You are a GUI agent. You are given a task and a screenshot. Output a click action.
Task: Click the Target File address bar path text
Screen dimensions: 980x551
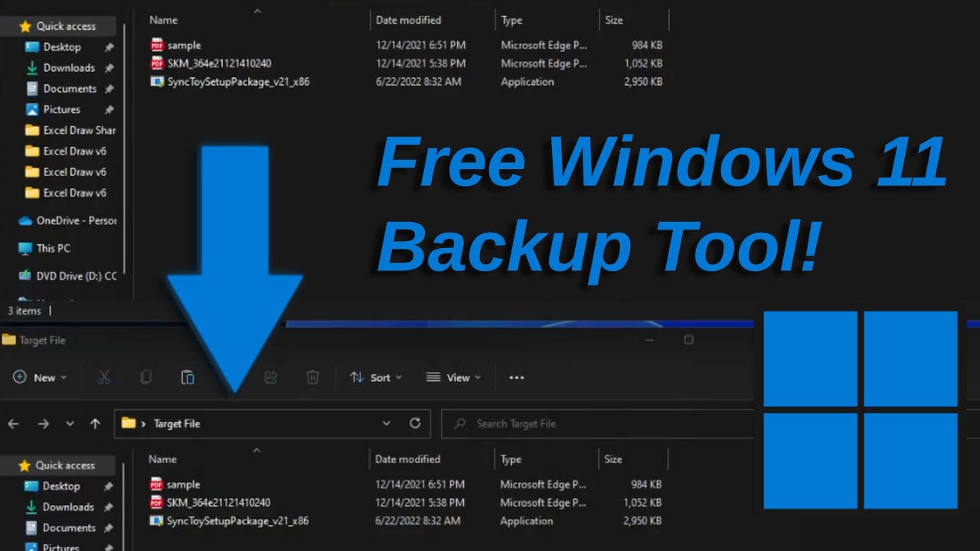pos(177,423)
